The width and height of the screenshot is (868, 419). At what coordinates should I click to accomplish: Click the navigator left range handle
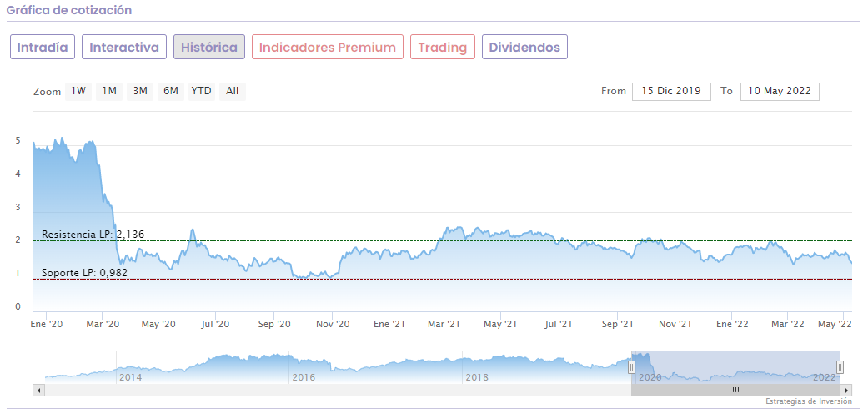pos(631,367)
